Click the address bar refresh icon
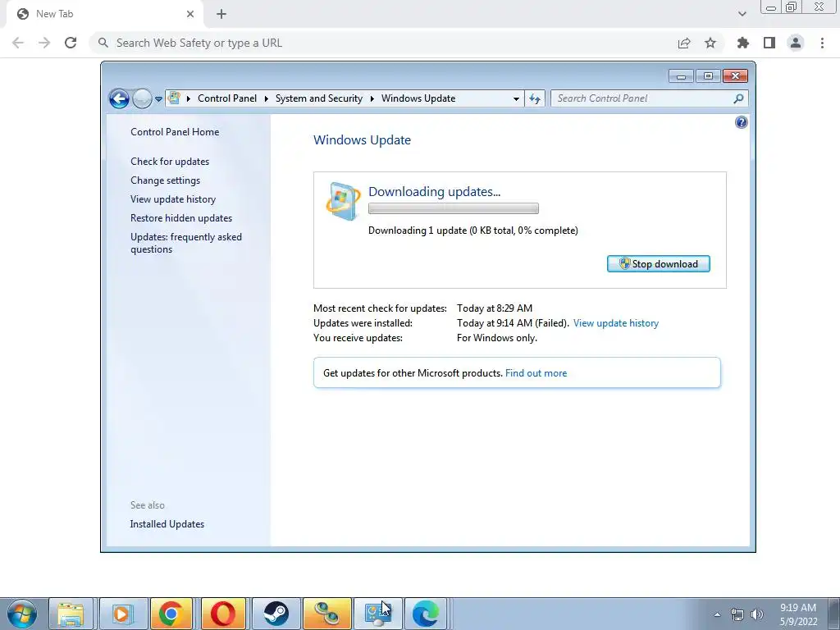 click(535, 98)
